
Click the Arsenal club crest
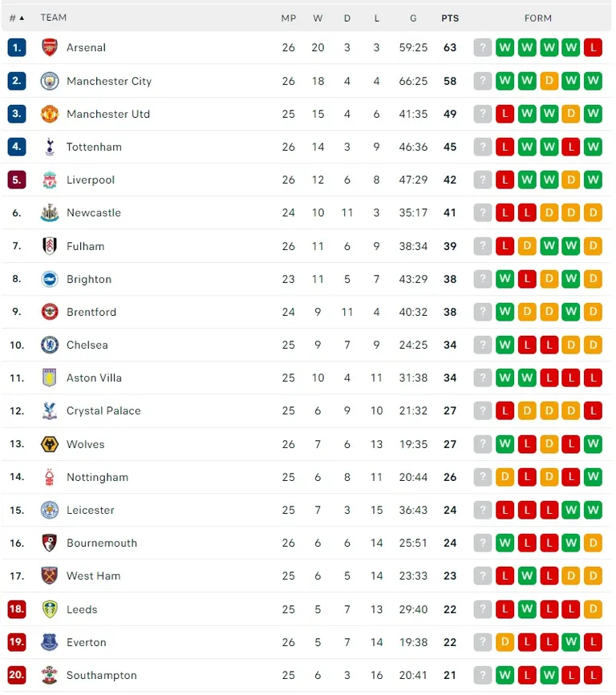pyautogui.click(x=50, y=47)
